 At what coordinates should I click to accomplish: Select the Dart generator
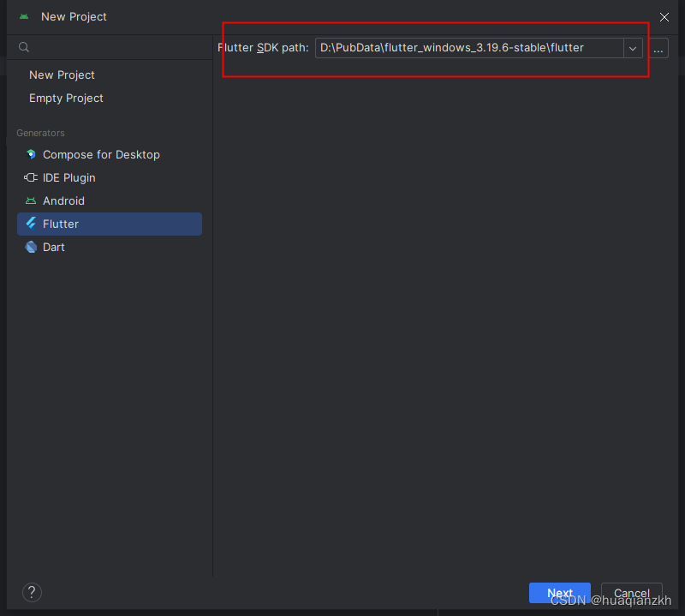(x=110, y=247)
